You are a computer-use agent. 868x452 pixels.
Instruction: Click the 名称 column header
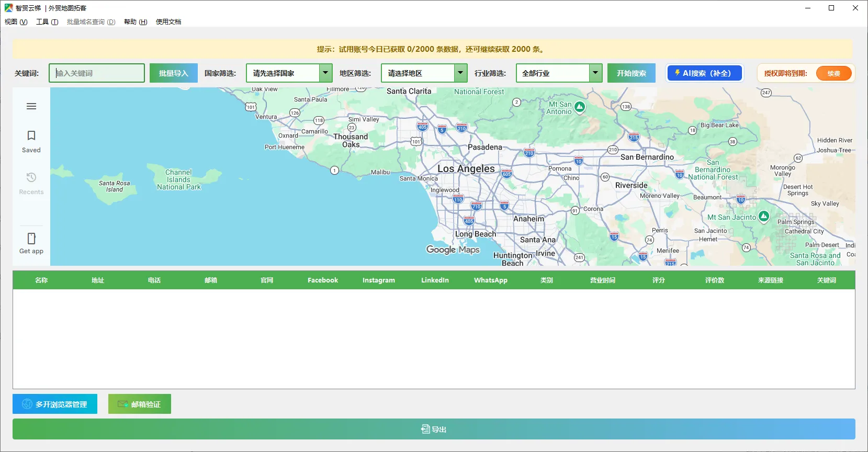pyautogui.click(x=41, y=280)
